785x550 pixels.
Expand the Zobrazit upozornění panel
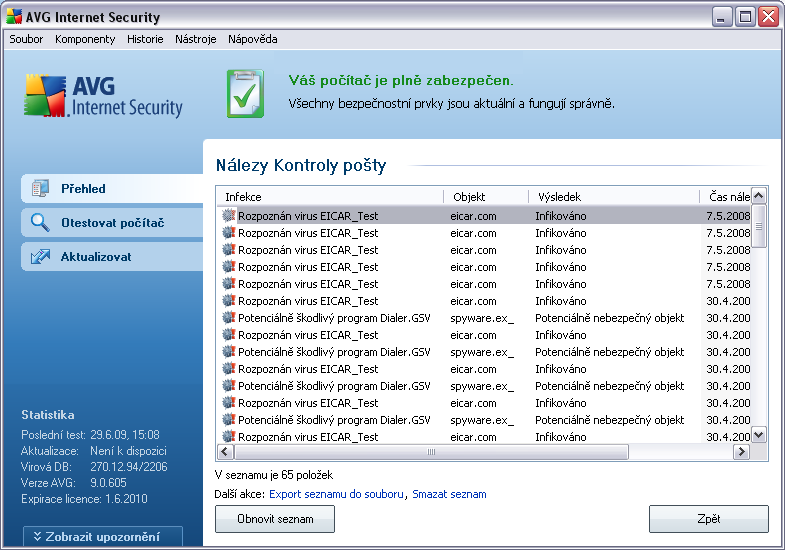coord(103,536)
